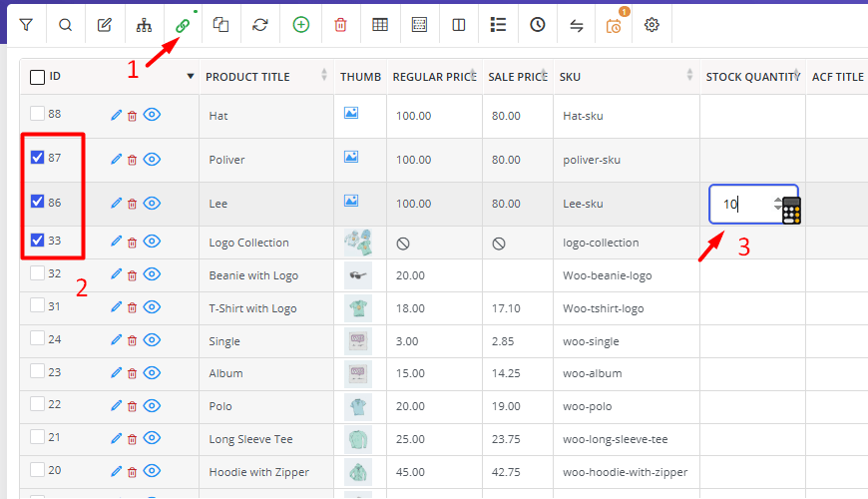
Task: Click the duplicate copies icon
Action: pyautogui.click(x=220, y=25)
